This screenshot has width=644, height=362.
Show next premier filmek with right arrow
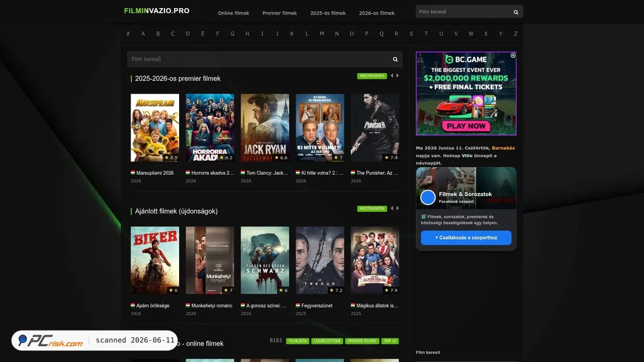click(x=398, y=75)
